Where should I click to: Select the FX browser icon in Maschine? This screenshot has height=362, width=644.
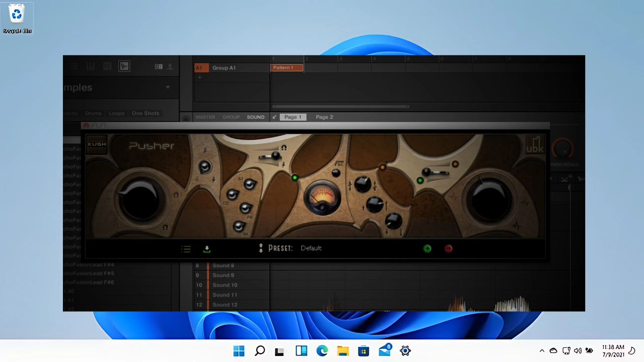click(107, 66)
